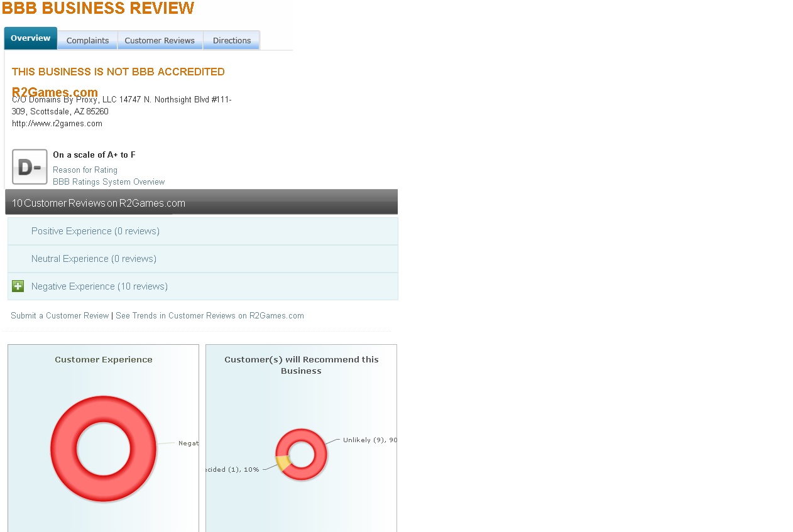Viewport: 793px width, 532px height.
Task: Click the Negative Experience (10 reviews) label
Action: (99, 286)
